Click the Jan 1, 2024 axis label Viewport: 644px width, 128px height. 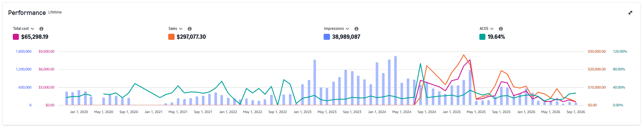click(377, 112)
